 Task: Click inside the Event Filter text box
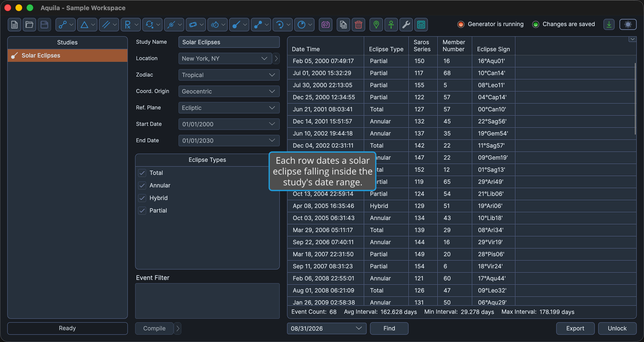click(207, 301)
